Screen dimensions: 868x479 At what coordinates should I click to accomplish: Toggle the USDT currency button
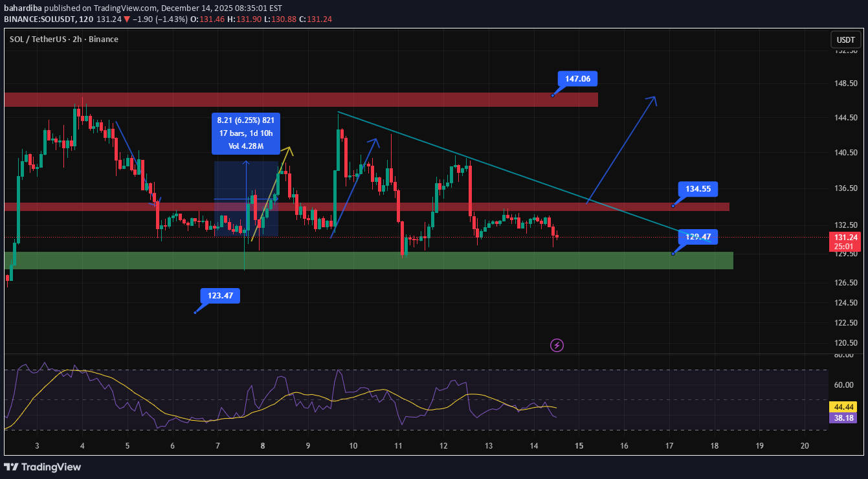click(845, 39)
